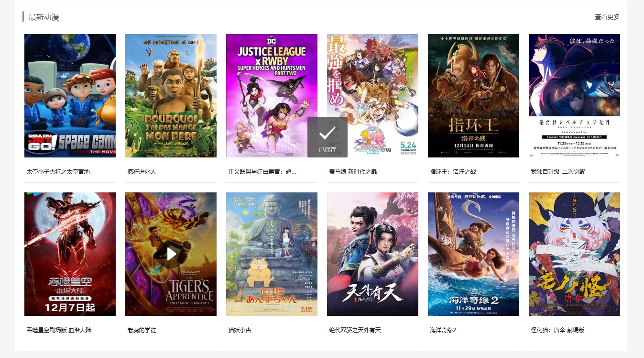Open the 我独自升级 poster thumbnail
This screenshot has height=358, width=644.
574,96
